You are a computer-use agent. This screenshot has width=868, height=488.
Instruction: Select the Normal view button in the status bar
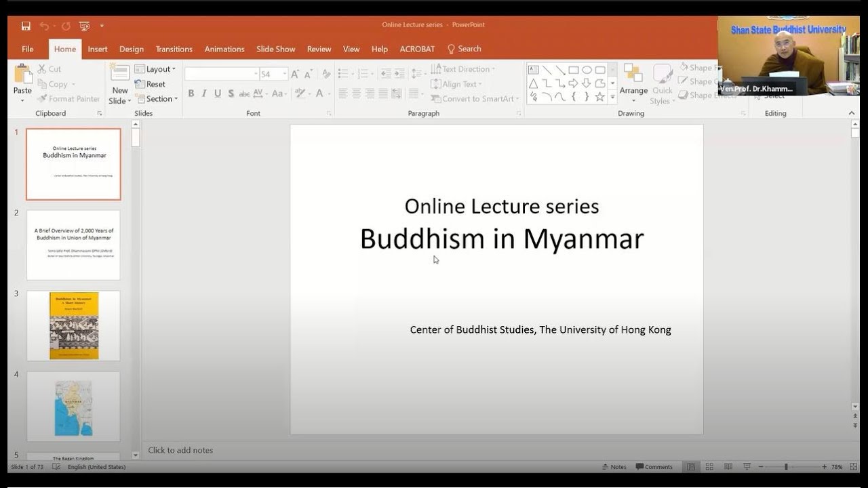point(691,467)
